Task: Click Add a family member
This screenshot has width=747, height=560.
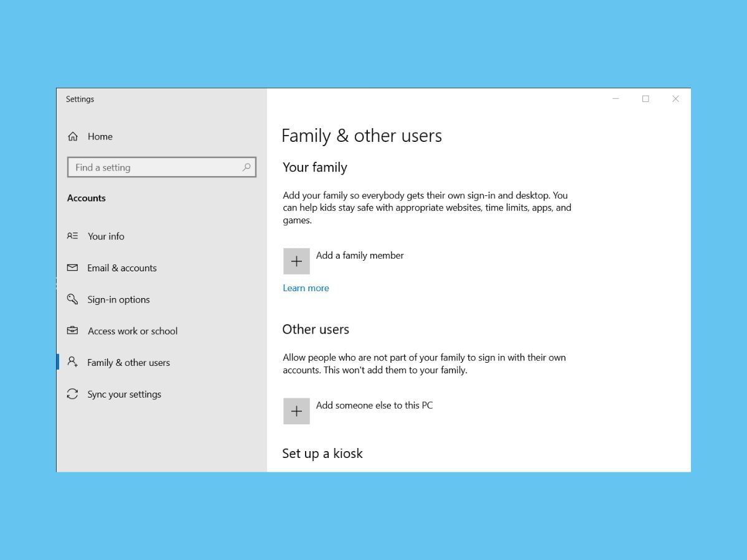Action: coord(360,255)
